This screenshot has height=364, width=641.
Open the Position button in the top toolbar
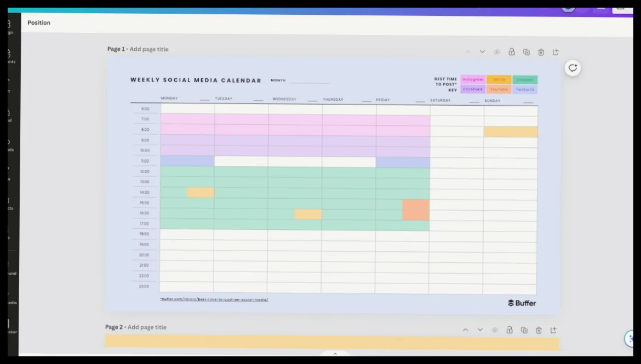pyautogui.click(x=39, y=22)
